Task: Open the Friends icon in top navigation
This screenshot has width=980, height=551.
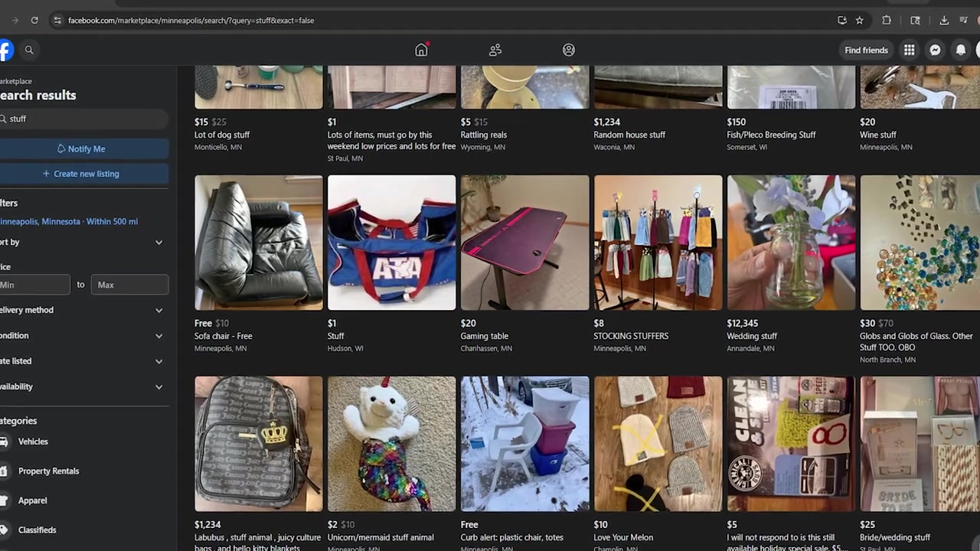Action: [x=495, y=50]
